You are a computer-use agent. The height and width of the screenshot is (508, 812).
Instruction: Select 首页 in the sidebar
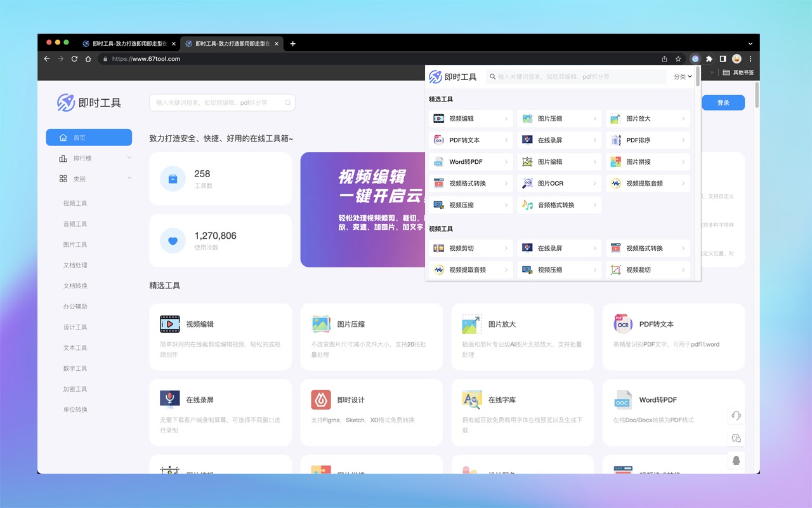[89, 137]
